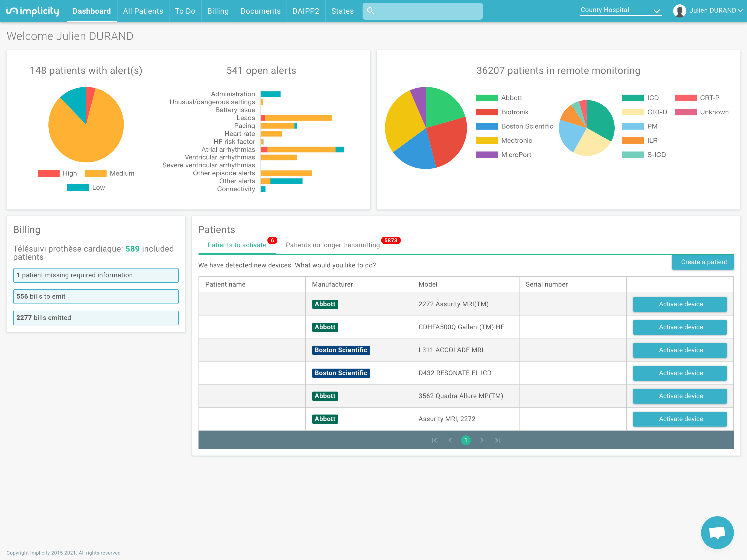Click the search magnifier icon

(370, 11)
